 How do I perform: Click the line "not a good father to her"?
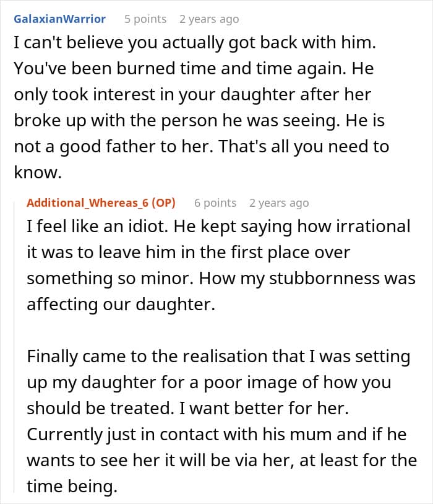coord(202,147)
